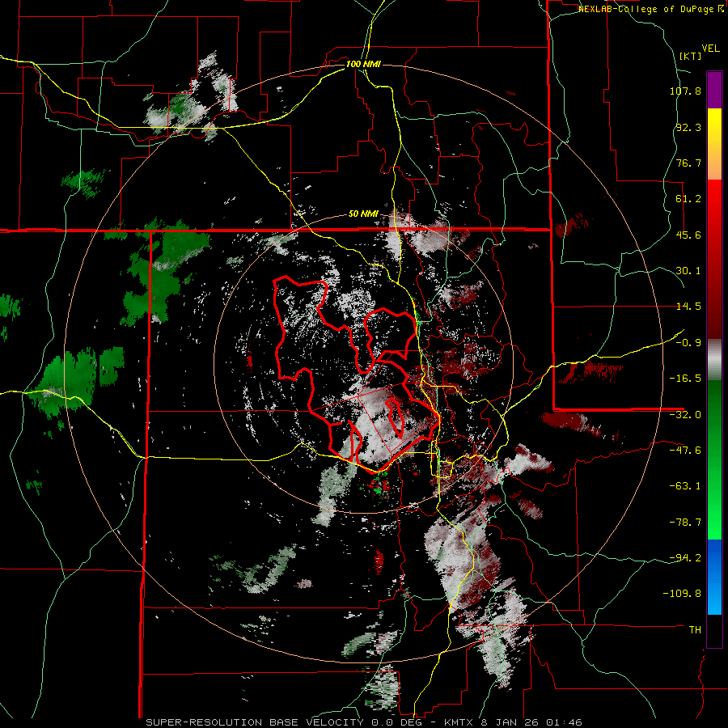Click the VEL legend title
This screenshot has width=728, height=728.
tap(710, 49)
